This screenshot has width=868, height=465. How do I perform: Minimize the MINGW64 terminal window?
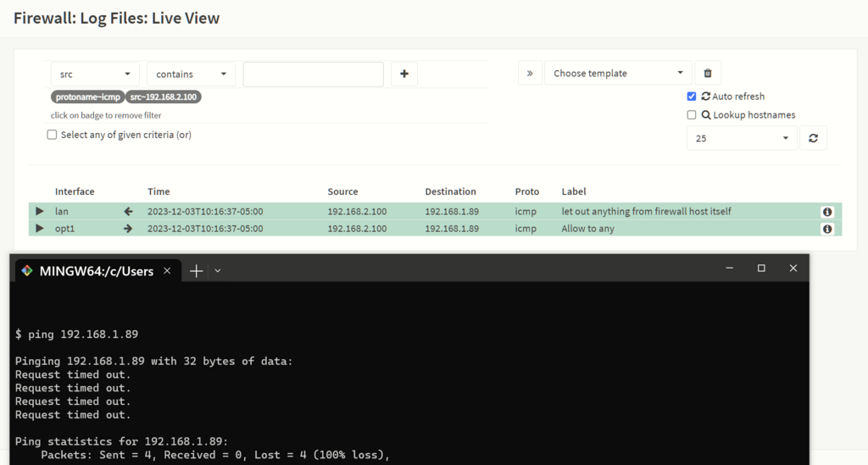point(730,268)
